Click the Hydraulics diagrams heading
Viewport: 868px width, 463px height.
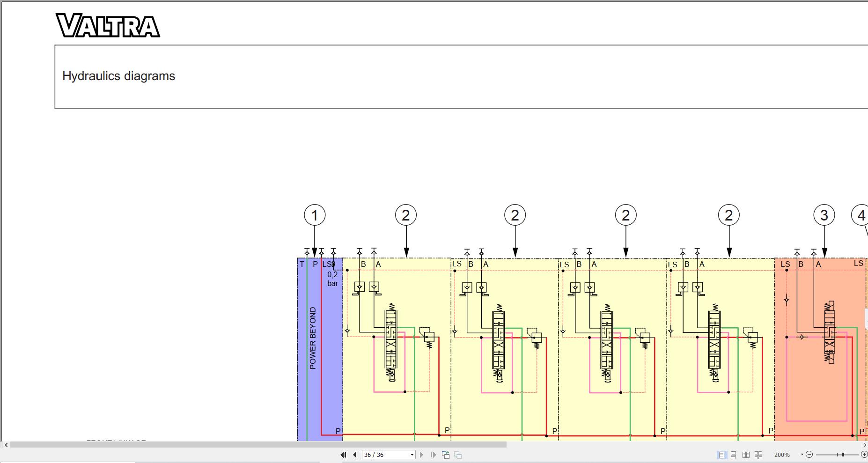118,76
